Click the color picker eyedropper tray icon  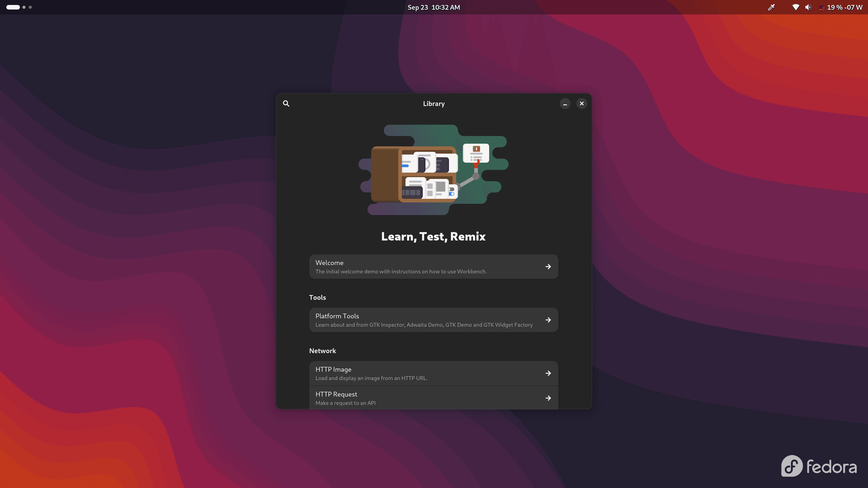(x=771, y=7)
